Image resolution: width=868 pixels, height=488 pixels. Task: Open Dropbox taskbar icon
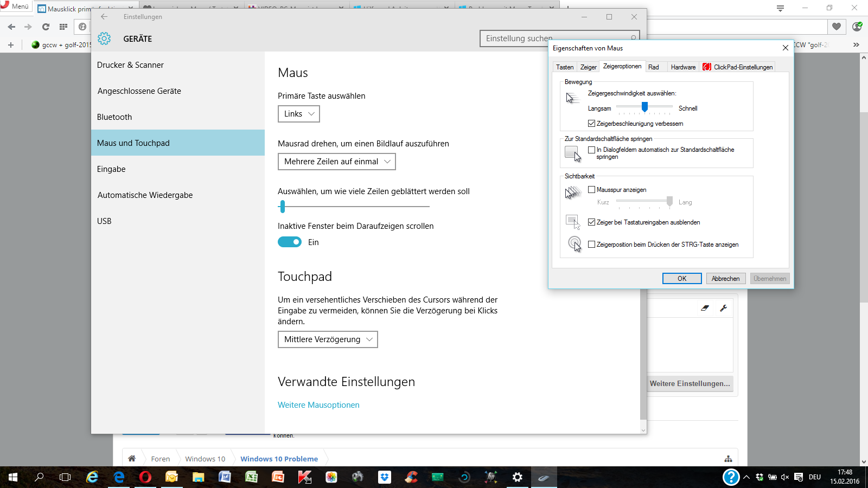tap(385, 477)
